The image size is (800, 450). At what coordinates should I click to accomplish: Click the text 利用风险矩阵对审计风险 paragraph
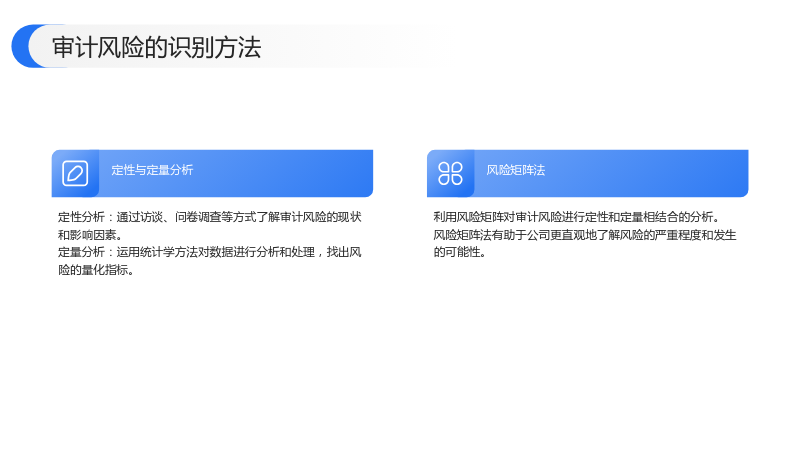click(x=577, y=217)
